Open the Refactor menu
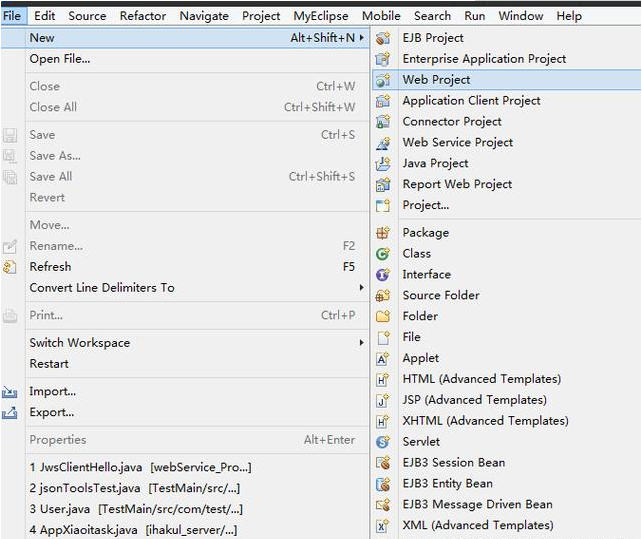 [x=143, y=16]
